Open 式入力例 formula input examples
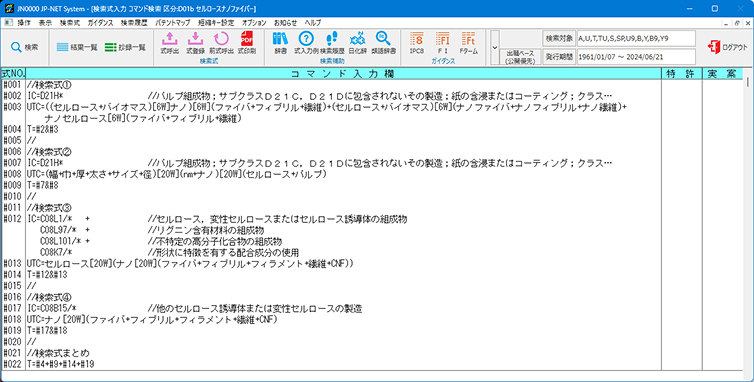This screenshot has height=382, width=754. 306,42
